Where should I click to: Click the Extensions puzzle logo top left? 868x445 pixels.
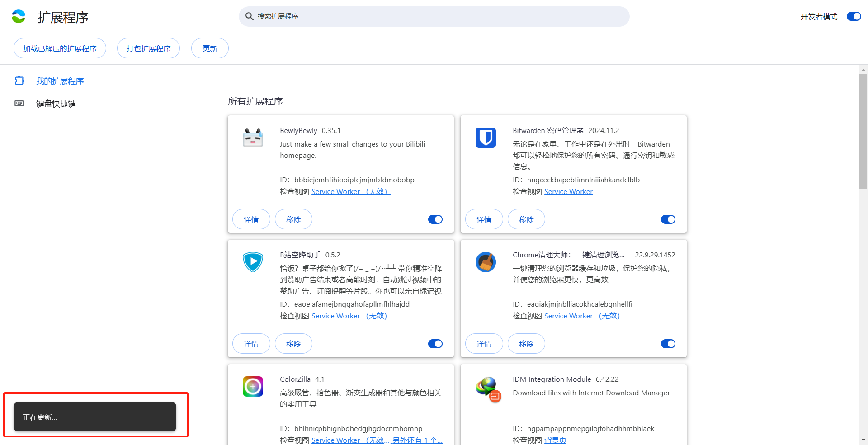19,16
